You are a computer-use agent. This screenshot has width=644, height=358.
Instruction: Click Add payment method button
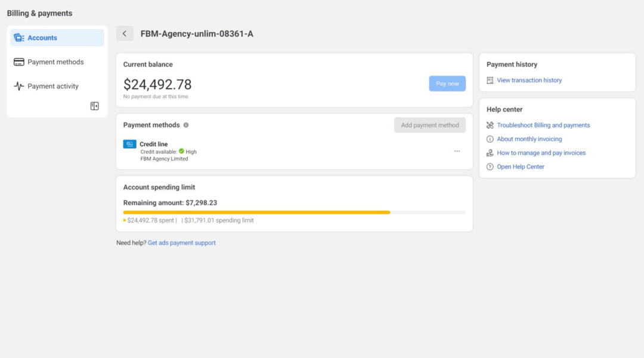429,125
